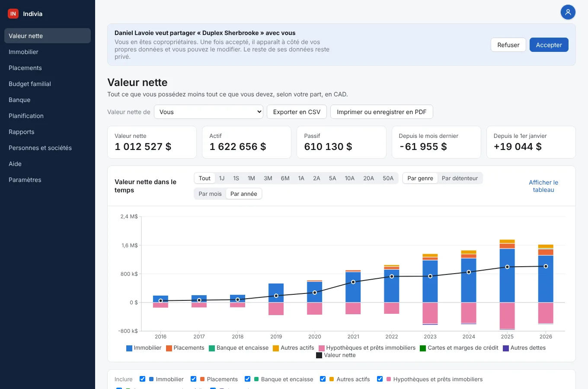This screenshot has width=588, height=389.
Task: Open Aide in the sidebar
Action: [x=48, y=164]
